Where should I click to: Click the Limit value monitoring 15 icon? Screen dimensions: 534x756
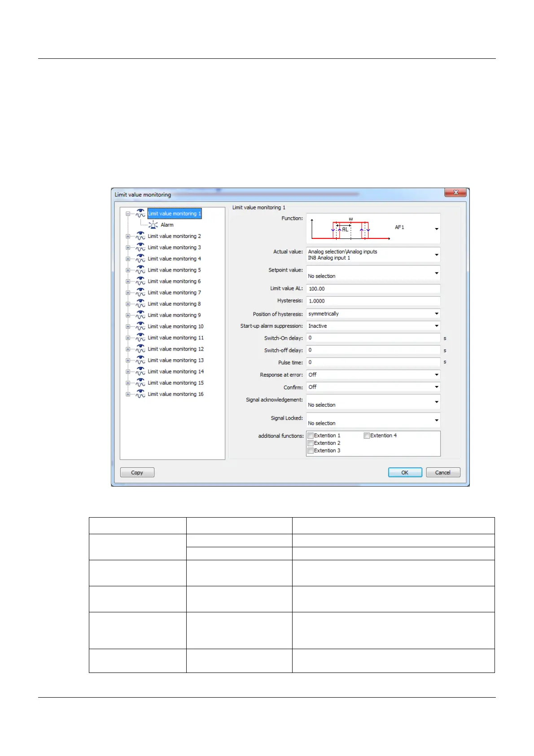coord(140,382)
